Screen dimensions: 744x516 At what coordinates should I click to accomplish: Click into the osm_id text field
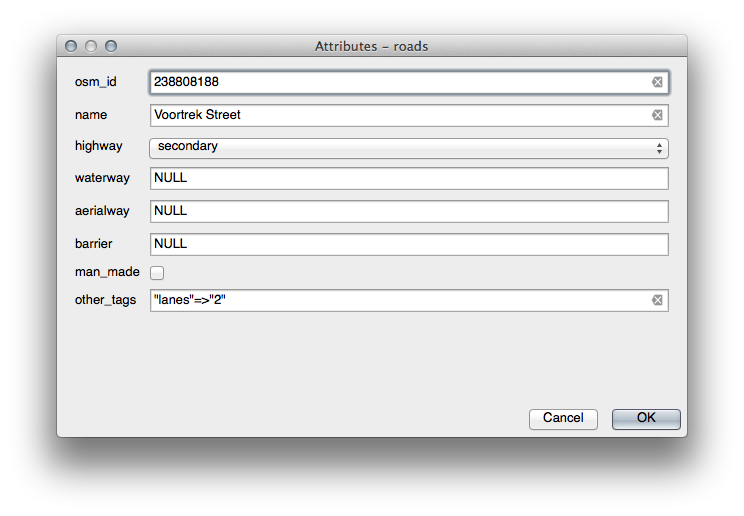pyautogui.click(x=400, y=82)
